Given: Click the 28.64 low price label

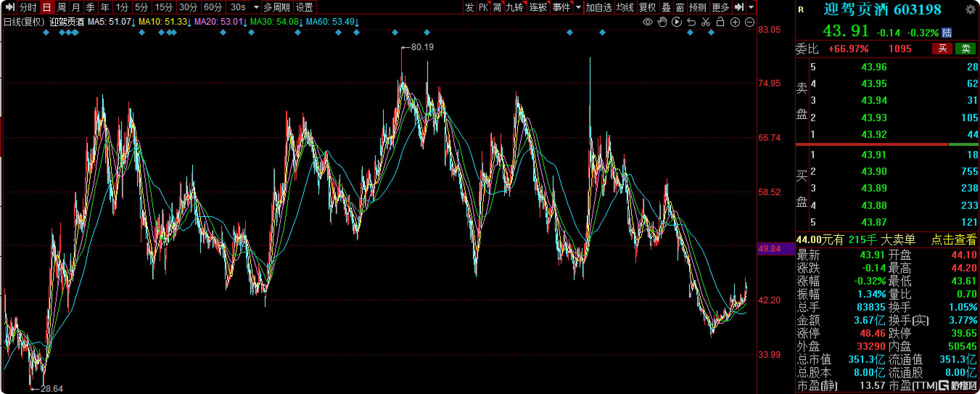Looking at the screenshot, I should coord(52,389).
